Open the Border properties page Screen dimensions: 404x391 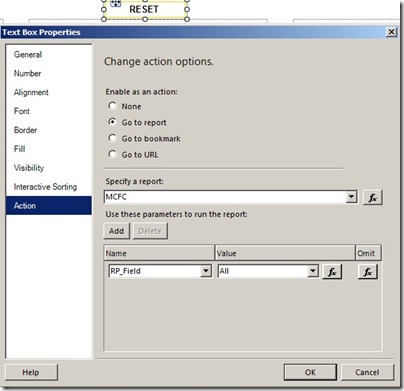click(x=25, y=130)
